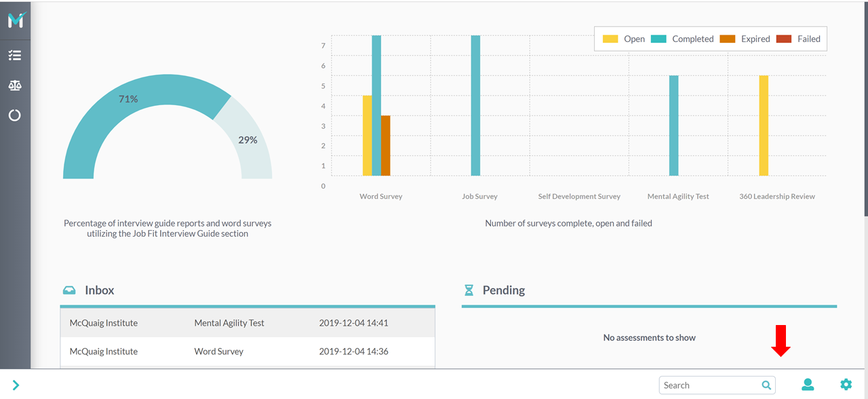This screenshot has height=399, width=868.
Task: Open the balance scales sidebar icon
Action: click(x=15, y=85)
